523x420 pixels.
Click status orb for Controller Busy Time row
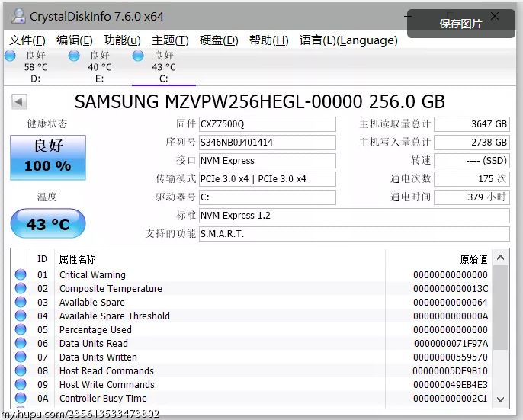click(21, 398)
